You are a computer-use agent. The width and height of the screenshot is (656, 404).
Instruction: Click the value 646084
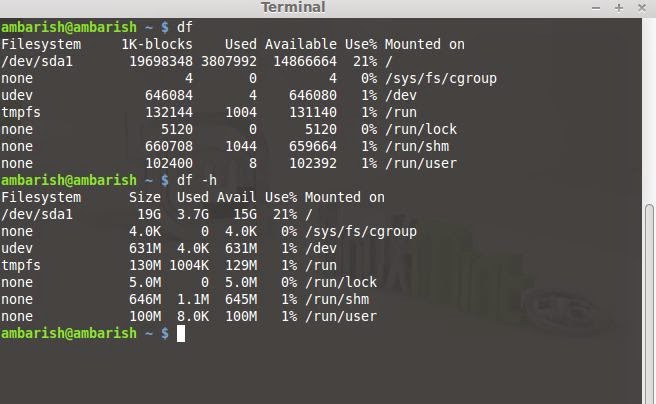point(169,95)
